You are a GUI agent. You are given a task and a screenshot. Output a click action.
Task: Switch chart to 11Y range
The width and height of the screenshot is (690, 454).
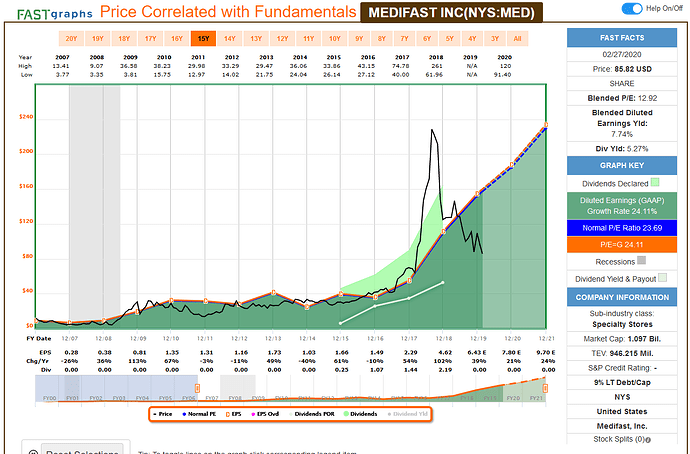pyautogui.click(x=308, y=39)
